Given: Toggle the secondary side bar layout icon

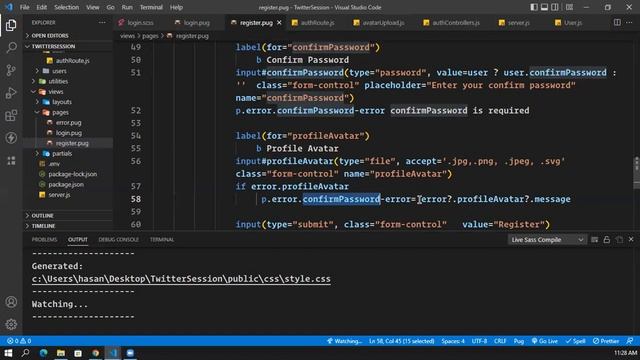Looking at the screenshot, I should click(x=555, y=7).
